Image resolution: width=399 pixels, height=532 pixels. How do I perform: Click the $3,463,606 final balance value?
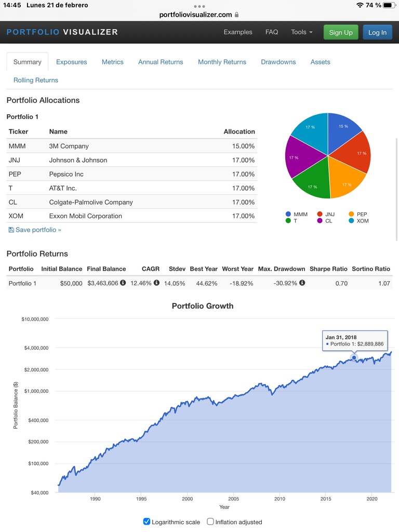(103, 283)
